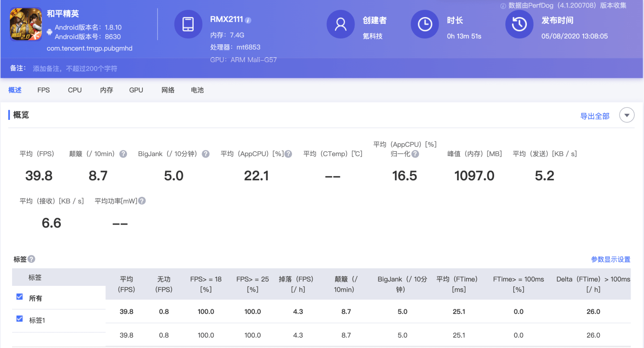The image size is (644, 348).
Task: Click the 时长 duration clock icon
Action: pos(424,25)
